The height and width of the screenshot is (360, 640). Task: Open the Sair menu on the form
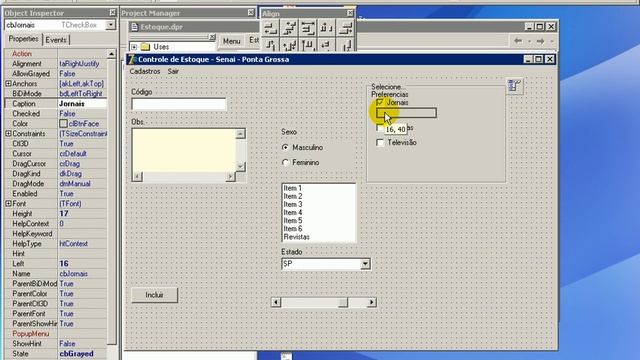pos(173,71)
